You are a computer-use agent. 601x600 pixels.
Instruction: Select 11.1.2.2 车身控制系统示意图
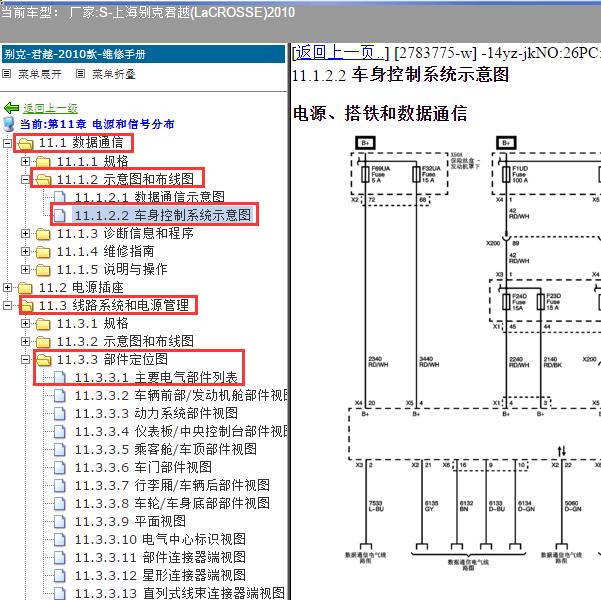tap(162, 215)
